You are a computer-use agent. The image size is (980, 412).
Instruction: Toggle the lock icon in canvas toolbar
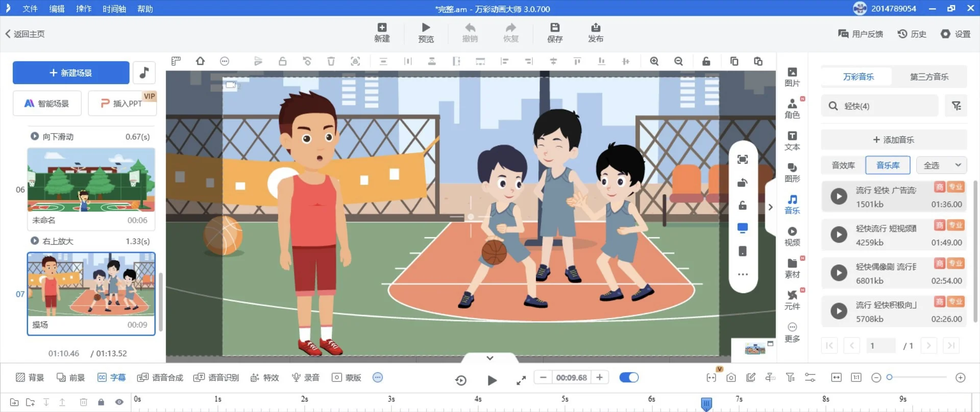(706, 61)
